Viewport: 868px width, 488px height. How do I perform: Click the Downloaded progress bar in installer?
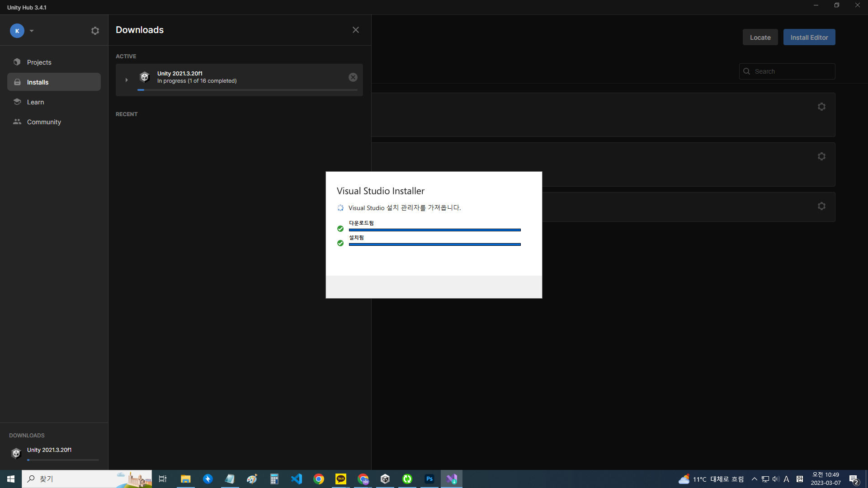435,230
